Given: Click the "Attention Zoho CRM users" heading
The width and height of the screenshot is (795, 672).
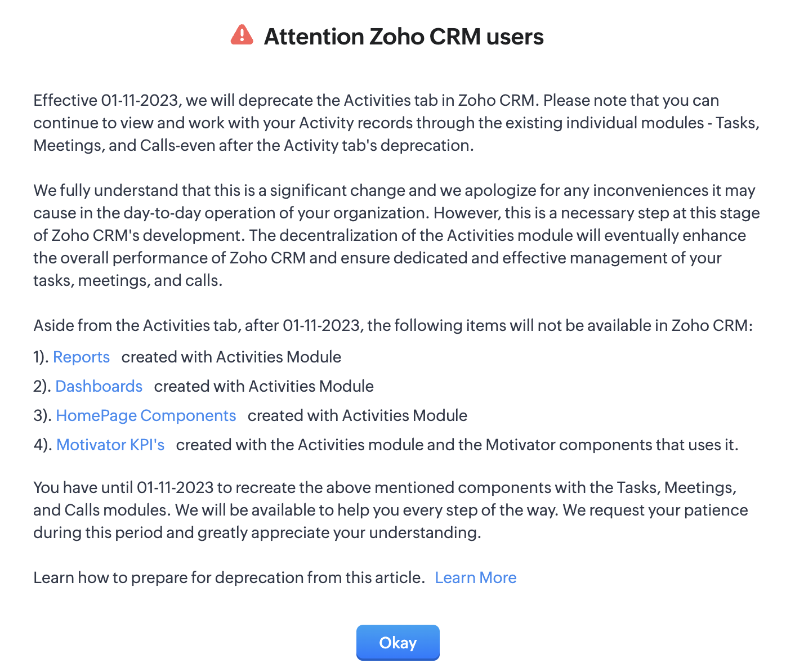Looking at the screenshot, I should tap(404, 37).
